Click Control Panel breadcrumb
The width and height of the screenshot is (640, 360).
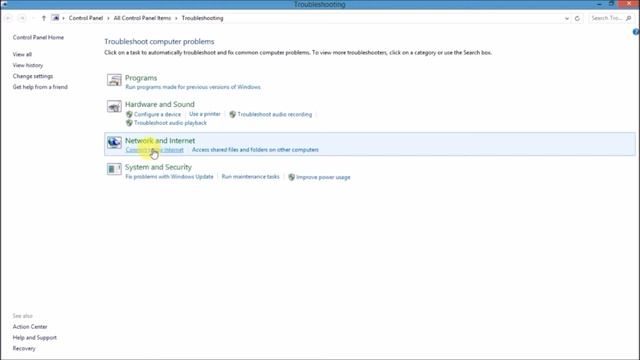86,18
